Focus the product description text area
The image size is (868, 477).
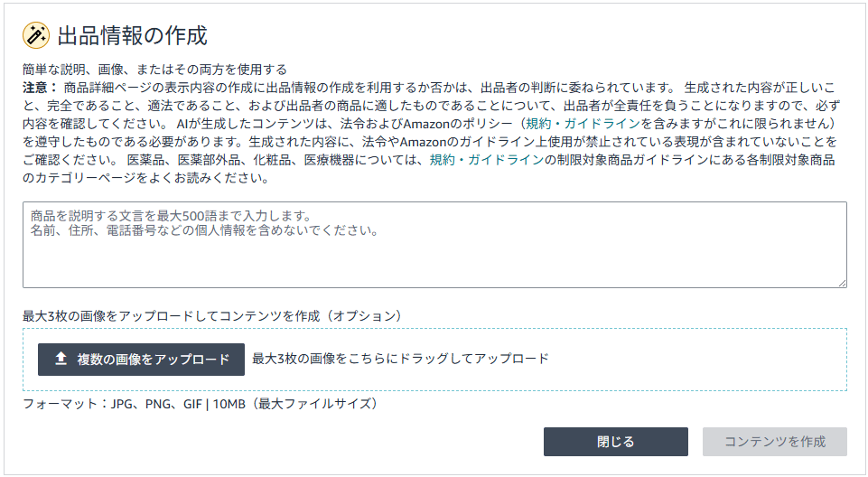click(434, 245)
